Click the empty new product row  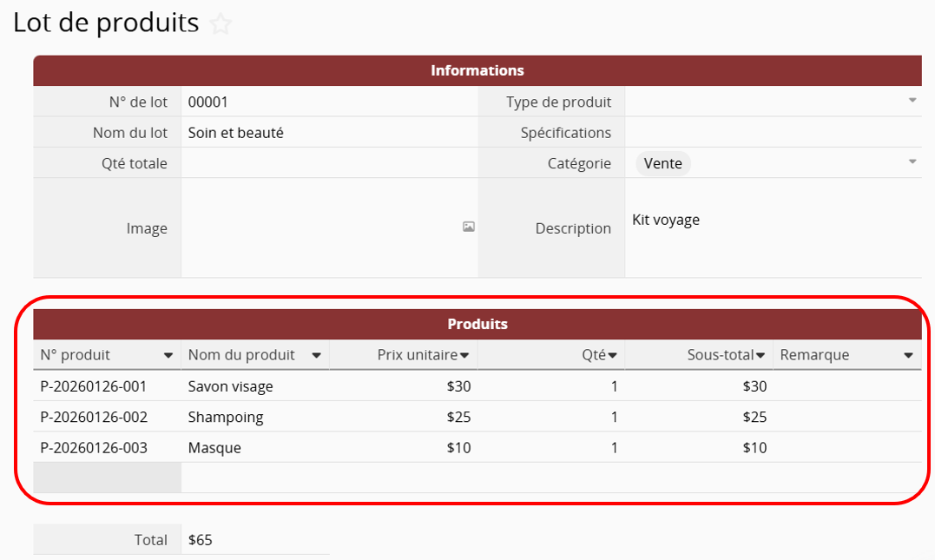pyautogui.click(x=550, y=478)
